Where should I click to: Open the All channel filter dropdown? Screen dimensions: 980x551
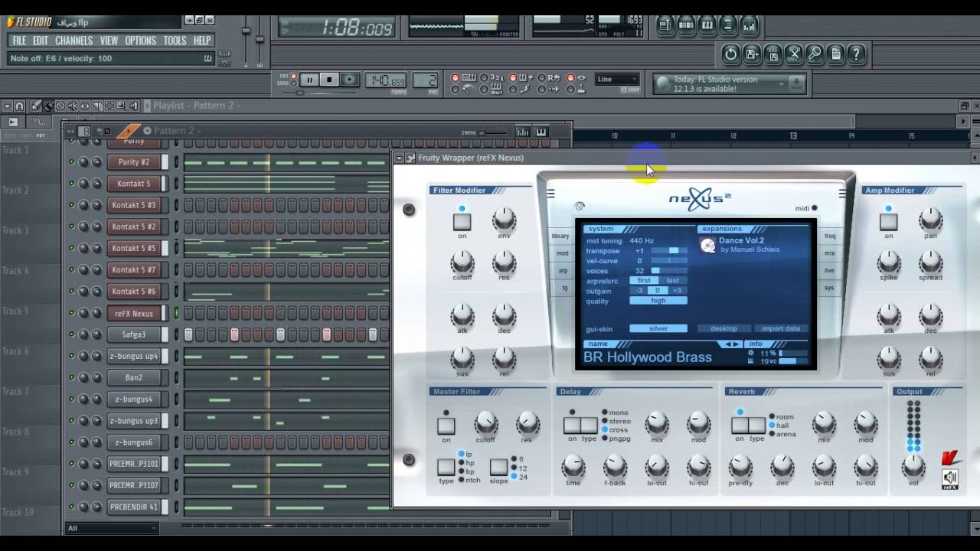point(111,528)
